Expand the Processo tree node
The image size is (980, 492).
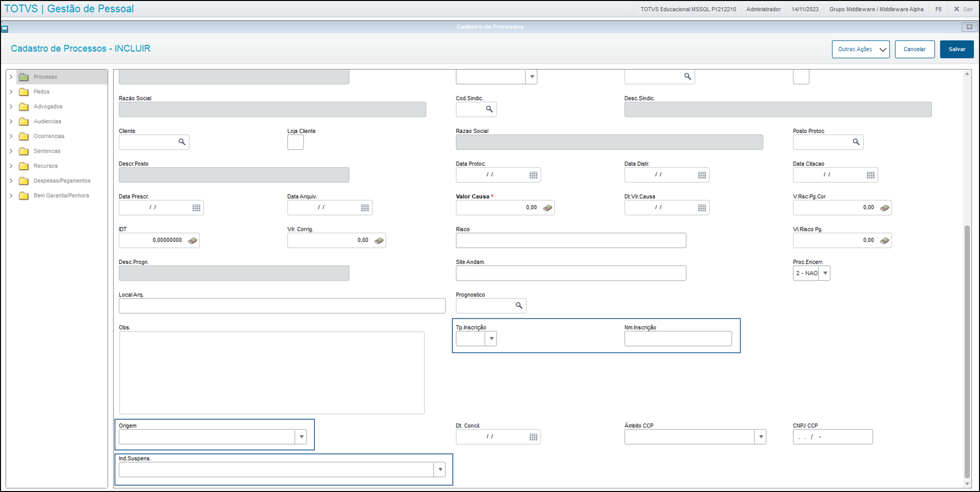[x=11, y=77]
